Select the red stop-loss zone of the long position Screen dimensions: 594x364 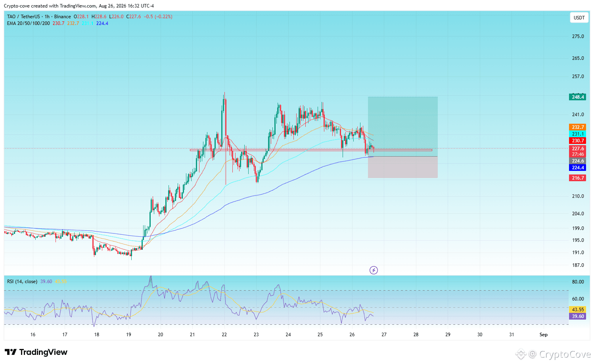point(403,167)
